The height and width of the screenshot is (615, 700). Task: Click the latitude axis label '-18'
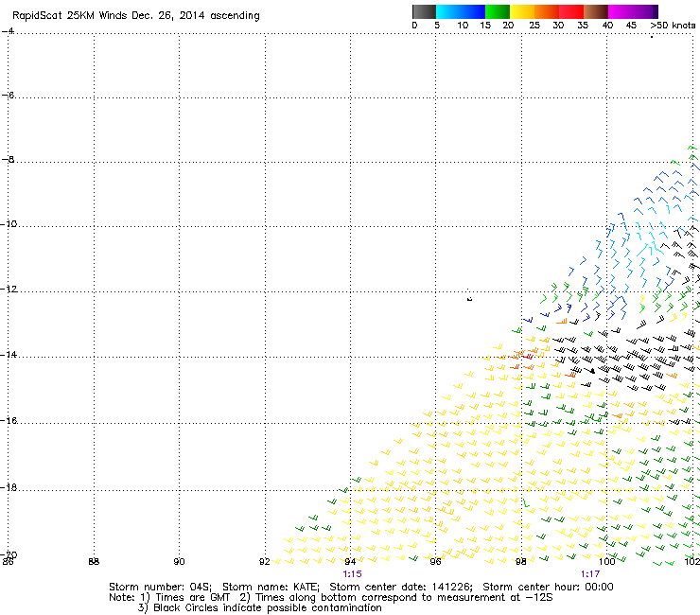click(9, 487)
